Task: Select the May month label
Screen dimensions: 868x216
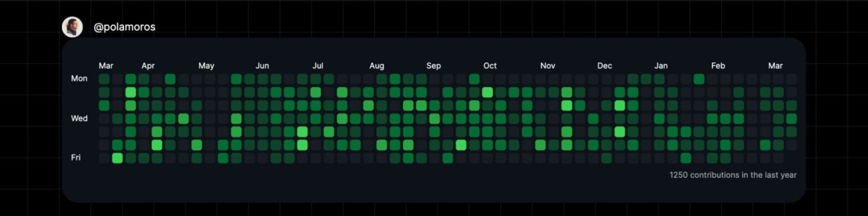Action: pyautogui.click(x=206, y=66)
